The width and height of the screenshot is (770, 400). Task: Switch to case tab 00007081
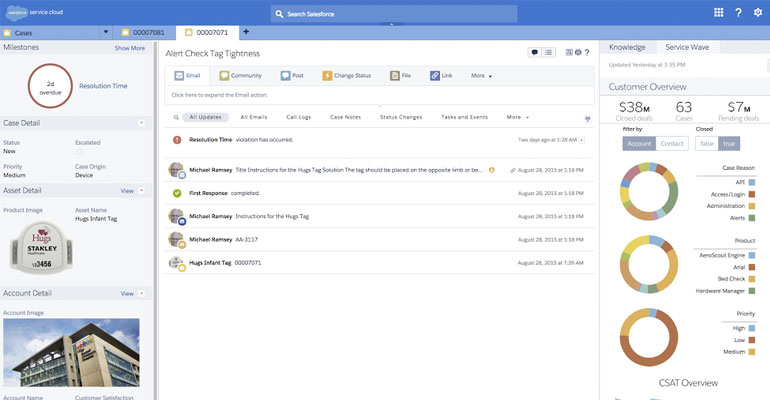(x=144, y=32)
